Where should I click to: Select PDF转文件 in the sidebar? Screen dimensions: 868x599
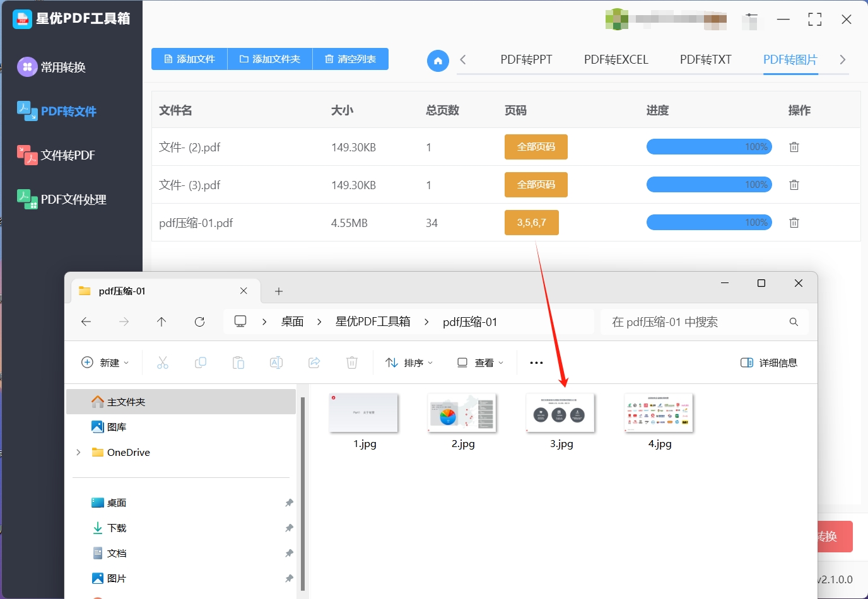pos(57,111)
